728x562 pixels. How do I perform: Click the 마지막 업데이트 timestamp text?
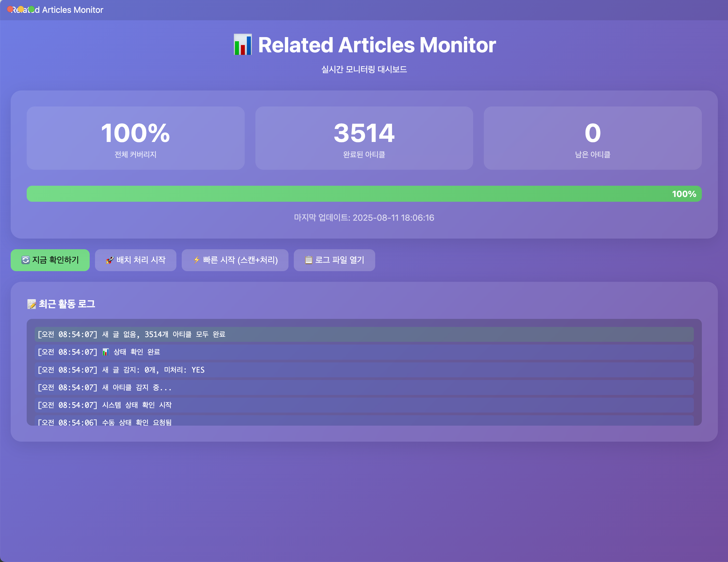(364, 218)
